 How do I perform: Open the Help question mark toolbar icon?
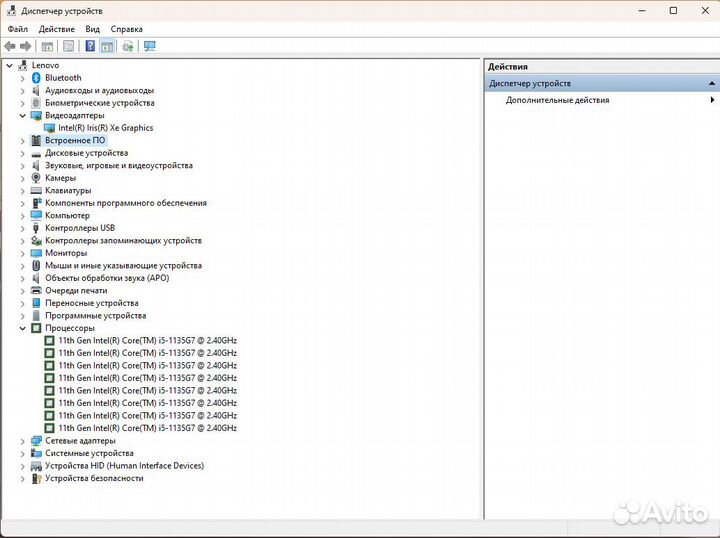coord(90,46)
